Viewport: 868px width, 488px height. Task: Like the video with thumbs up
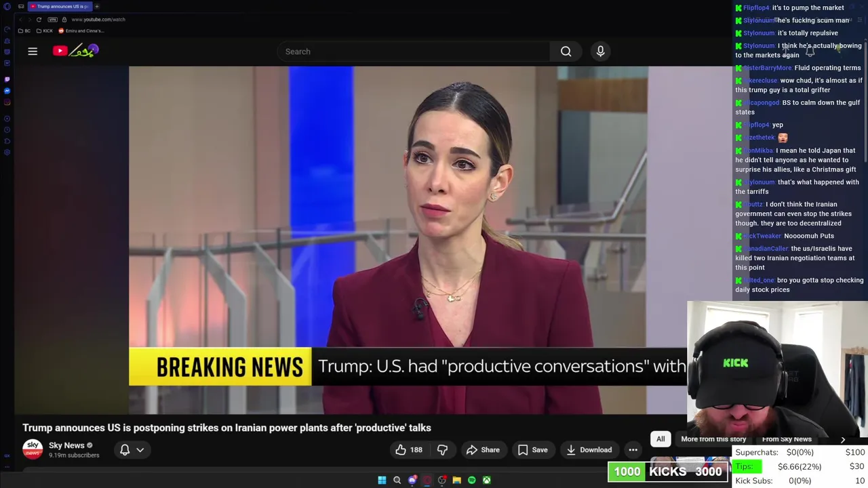pos(409,449)
